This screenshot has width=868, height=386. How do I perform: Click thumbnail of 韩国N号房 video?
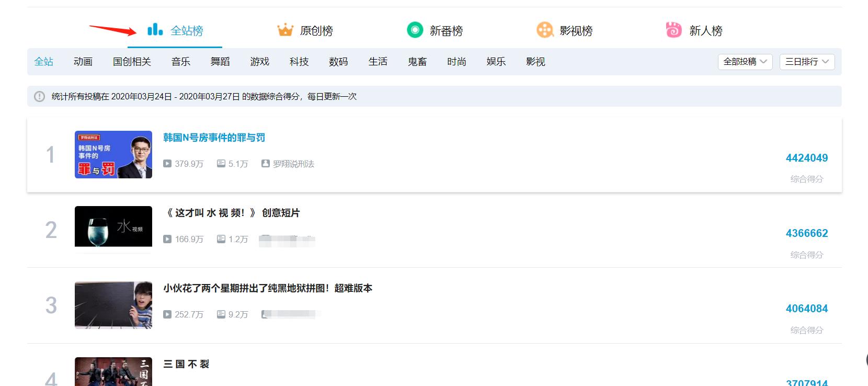[x=113, y=154]
